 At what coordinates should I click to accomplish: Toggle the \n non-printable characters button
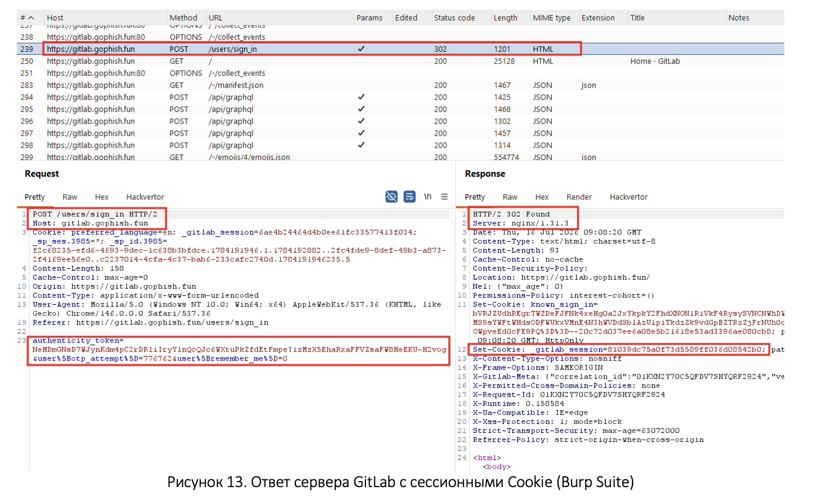[427, 197]
